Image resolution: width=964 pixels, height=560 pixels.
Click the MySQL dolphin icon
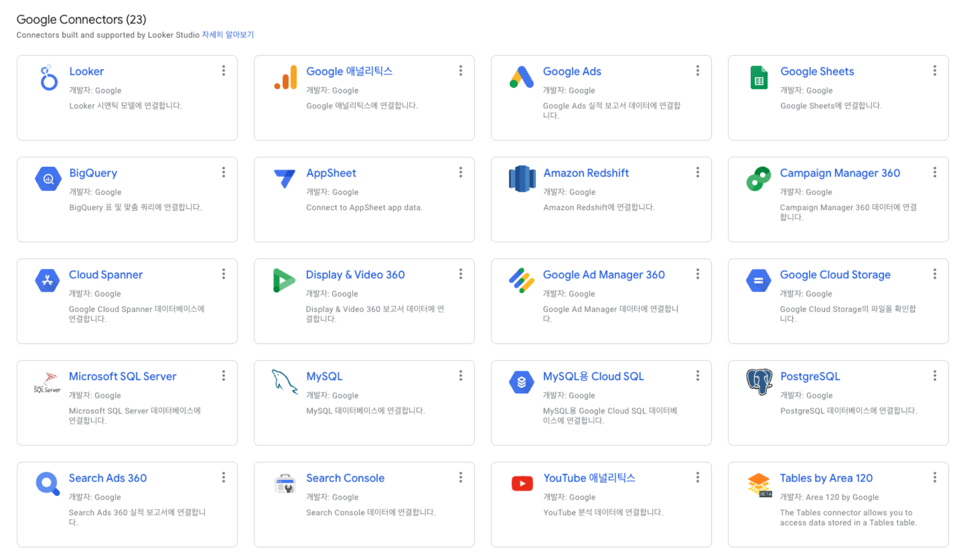point(284,382)
